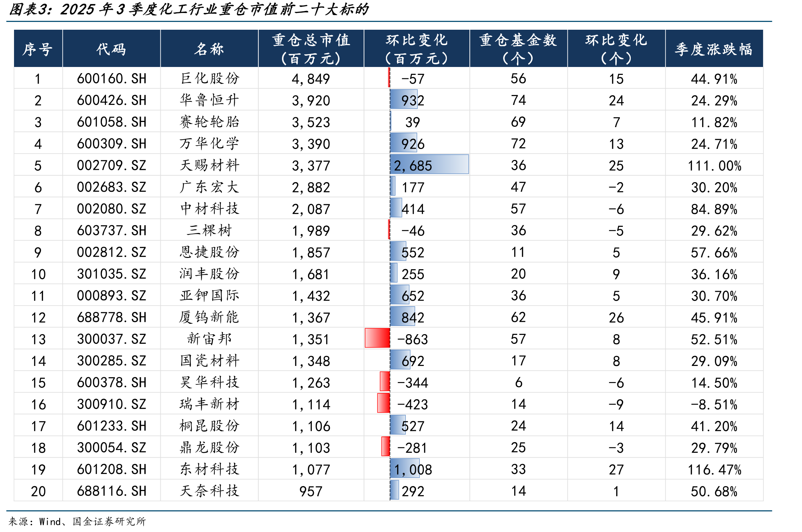Screen dimensions: 802x532
Task: Click the change value 1,008
Action: pyautogui.click(x=413, y=470)
